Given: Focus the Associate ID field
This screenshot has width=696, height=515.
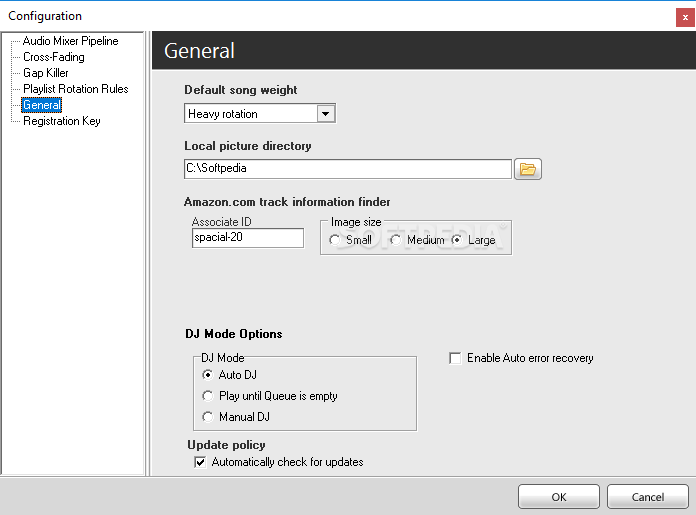Looking at the screenshot, I should (x=248, y=238).
